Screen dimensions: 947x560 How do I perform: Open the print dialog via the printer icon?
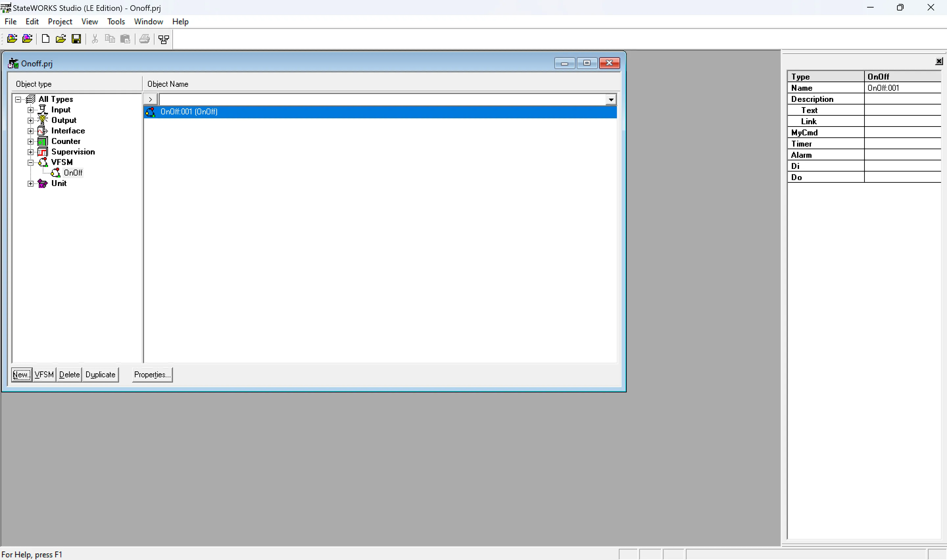click(x=145, y=38)
